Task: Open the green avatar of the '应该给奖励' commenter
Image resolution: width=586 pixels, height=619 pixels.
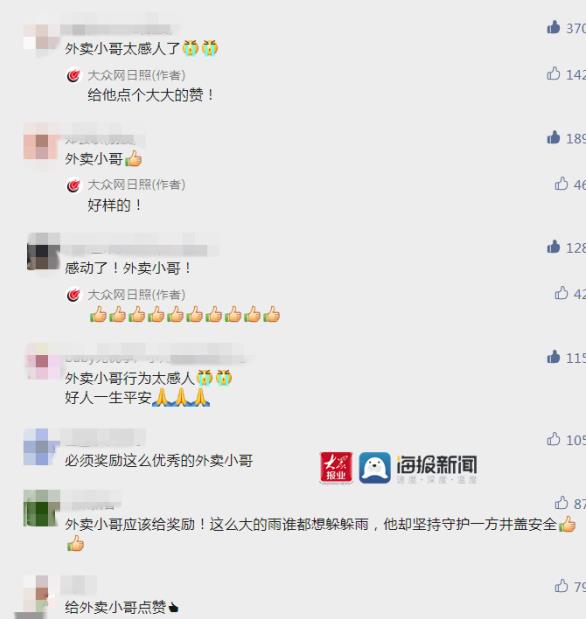Action: coord(41,508)
